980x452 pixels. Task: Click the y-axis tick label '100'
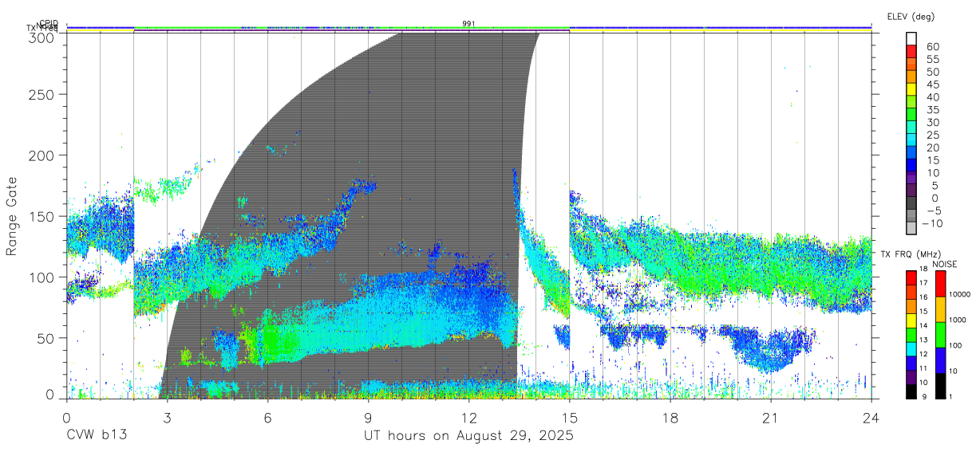43,277
